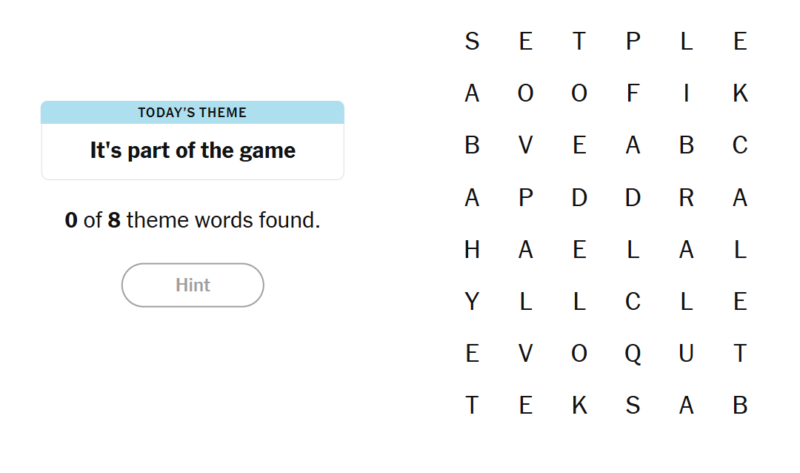
Task: Select the K in the bottom row
Action: [579, 406]
